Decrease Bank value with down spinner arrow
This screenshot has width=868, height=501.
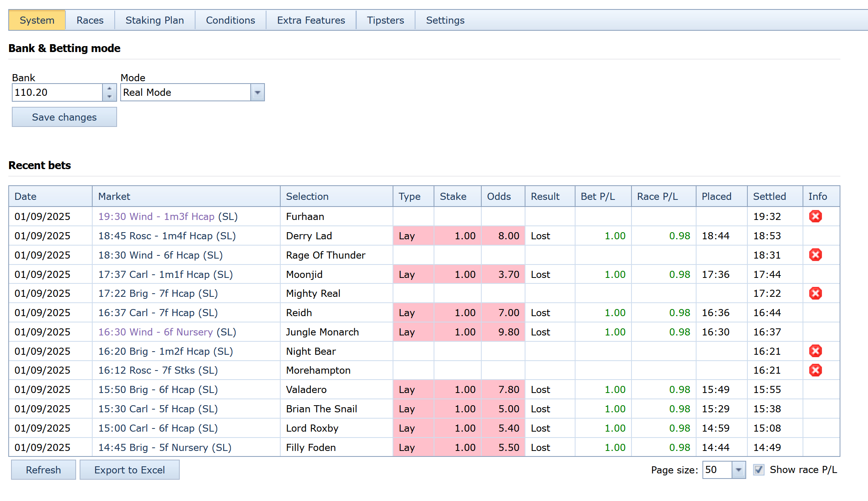[x=109, y=97]
